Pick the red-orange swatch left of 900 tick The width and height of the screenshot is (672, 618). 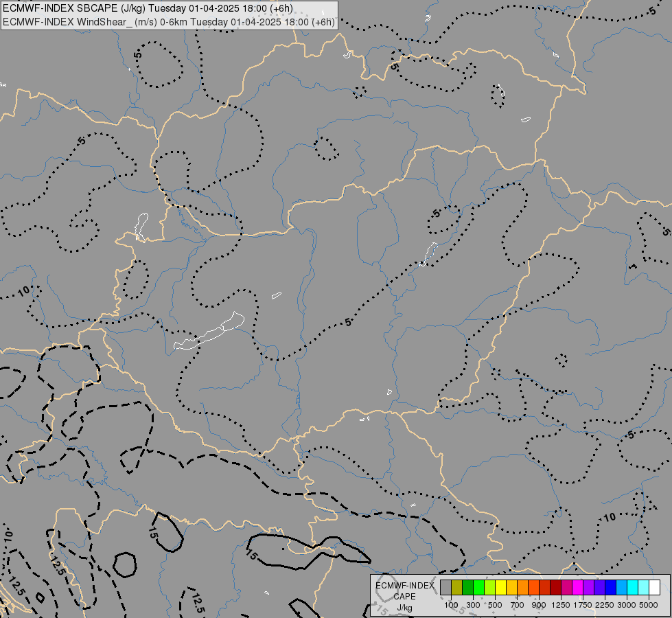tap(533, 588)
